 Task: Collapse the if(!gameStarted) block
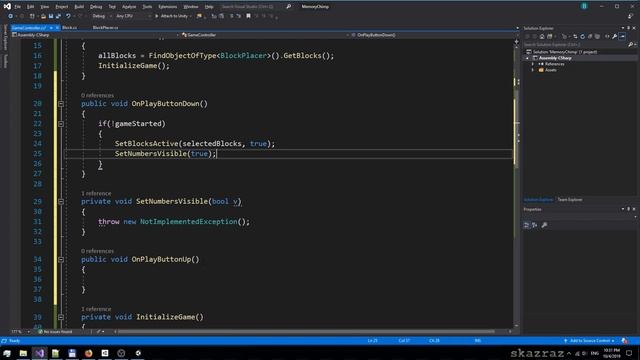coord(61,124)
